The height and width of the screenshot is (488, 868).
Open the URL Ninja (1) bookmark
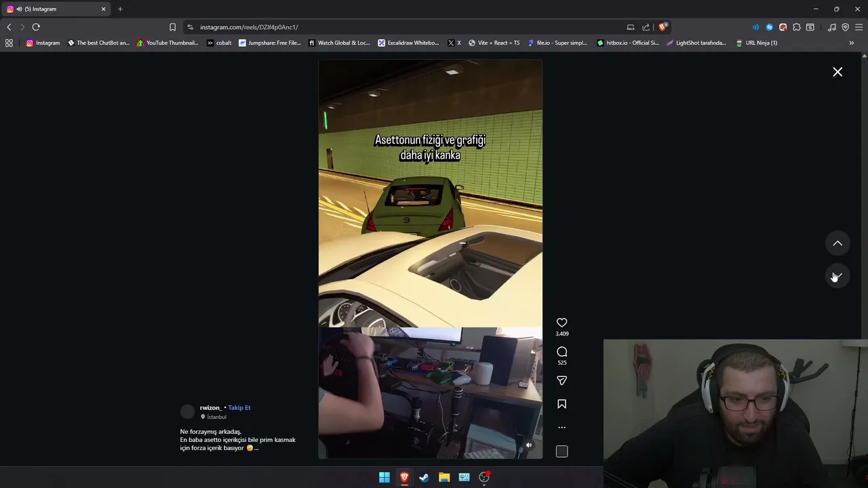point(756,43)
